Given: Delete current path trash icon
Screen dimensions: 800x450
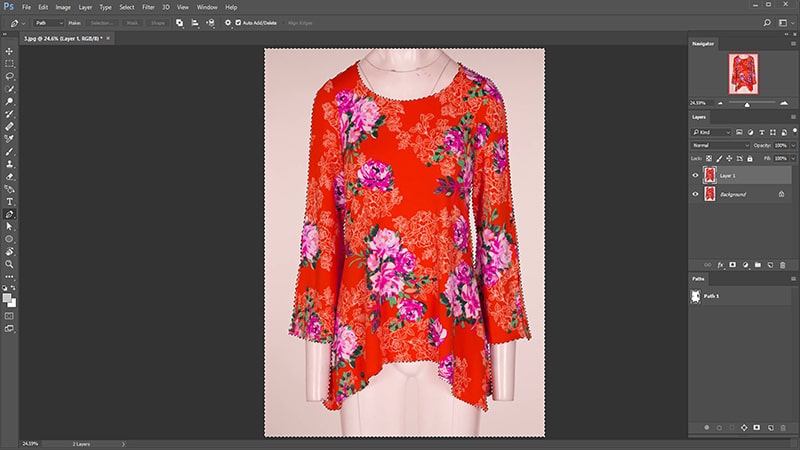Looking at the screenshot, I should point(783,428).
